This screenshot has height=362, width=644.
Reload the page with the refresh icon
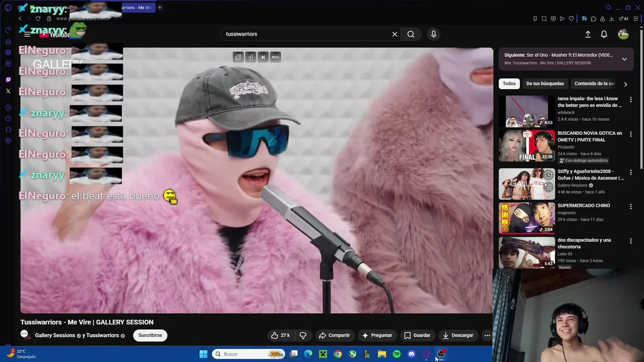point(38,19)
